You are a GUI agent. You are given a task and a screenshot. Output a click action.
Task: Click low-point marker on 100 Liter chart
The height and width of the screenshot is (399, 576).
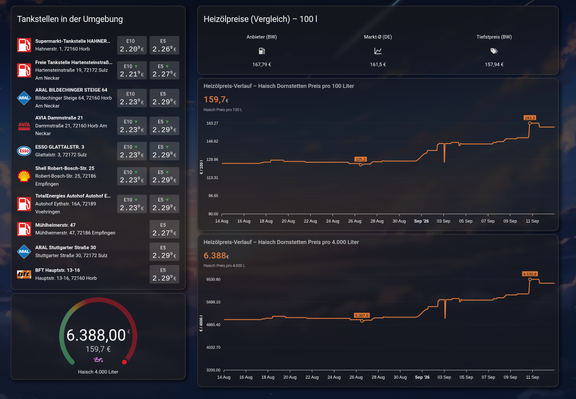(x=360, y=165)
